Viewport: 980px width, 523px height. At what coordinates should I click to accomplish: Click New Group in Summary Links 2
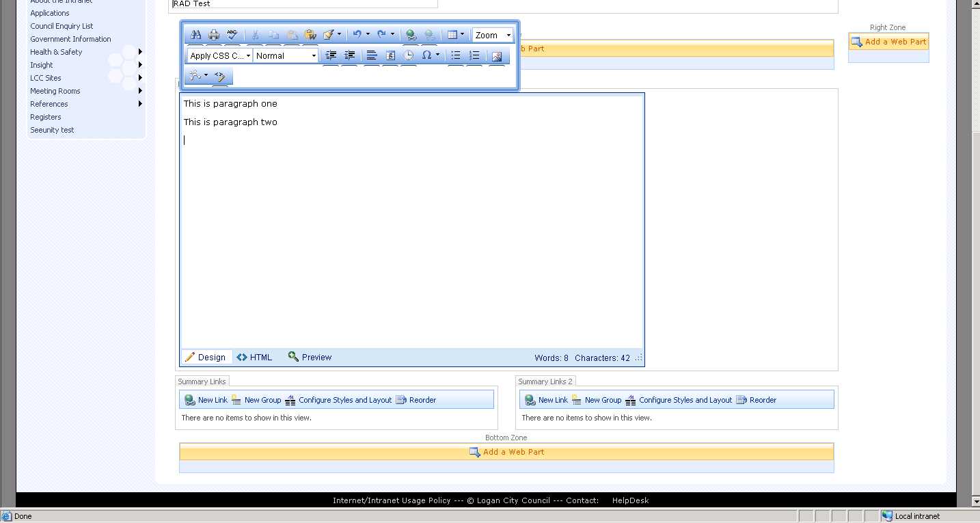(596, 400)
